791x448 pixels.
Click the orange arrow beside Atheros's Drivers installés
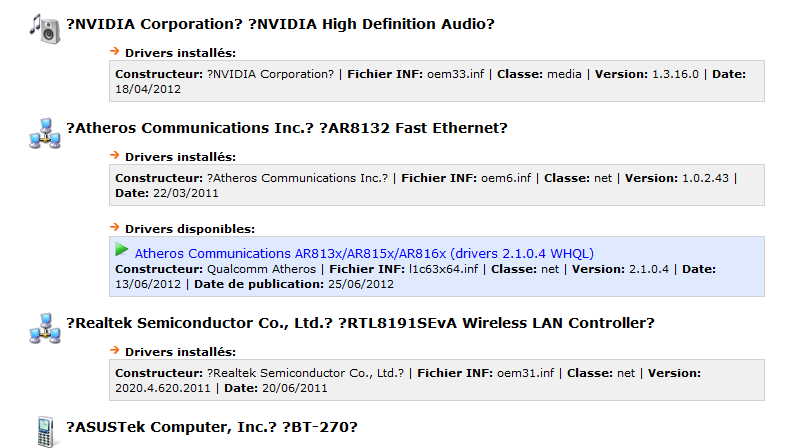[115, 155]
